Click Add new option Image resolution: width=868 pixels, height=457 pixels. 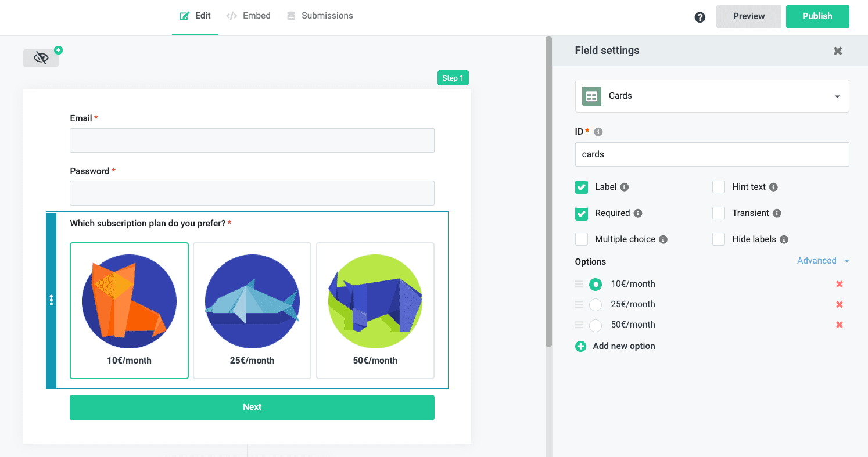click(x=624, y=346)
